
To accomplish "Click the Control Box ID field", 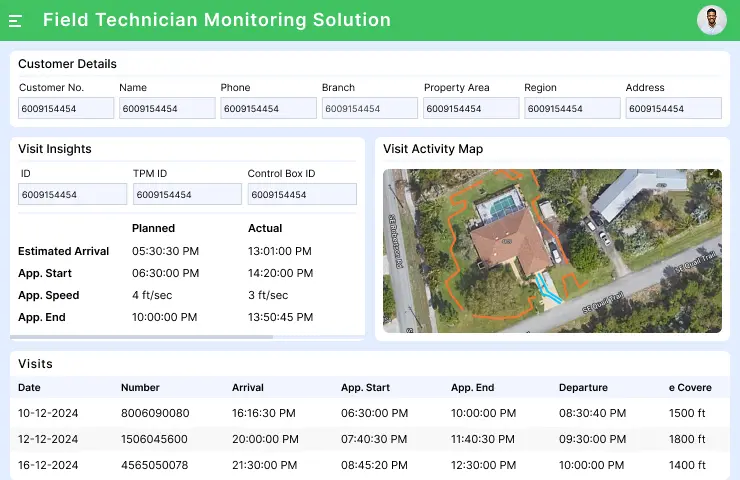I will [301, 194].
